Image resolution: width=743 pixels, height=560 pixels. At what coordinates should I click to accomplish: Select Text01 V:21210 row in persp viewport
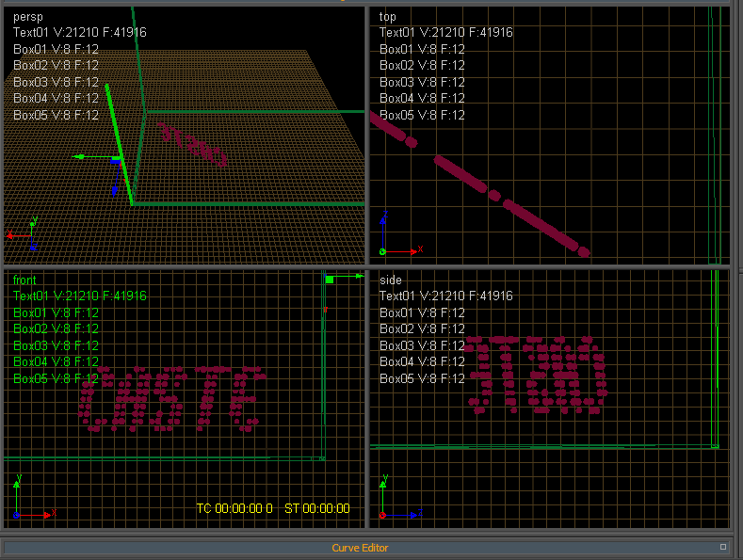[x=80, y=32]
